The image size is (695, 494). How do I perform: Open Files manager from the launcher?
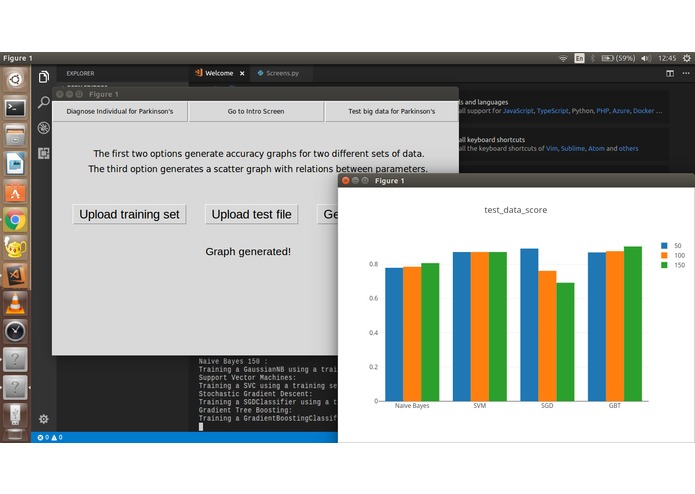(15, 136)
